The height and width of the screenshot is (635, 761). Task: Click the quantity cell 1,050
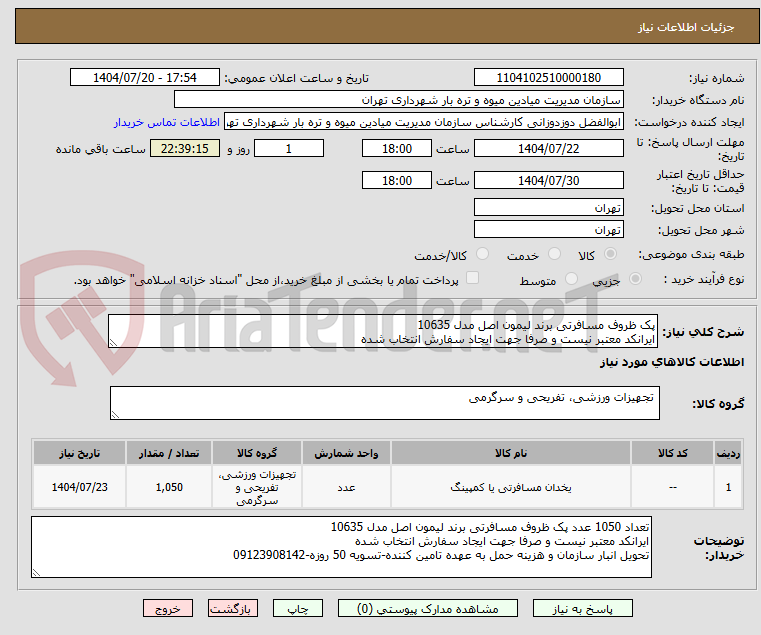[169, 487]
